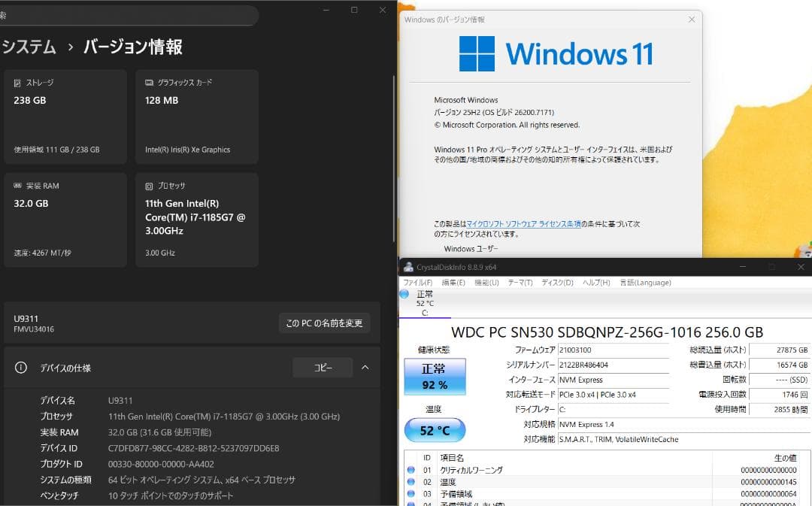Click the 総書込量 value 16574 GB
The width and height of the screenshot is (812, 506).
(780, 365)
